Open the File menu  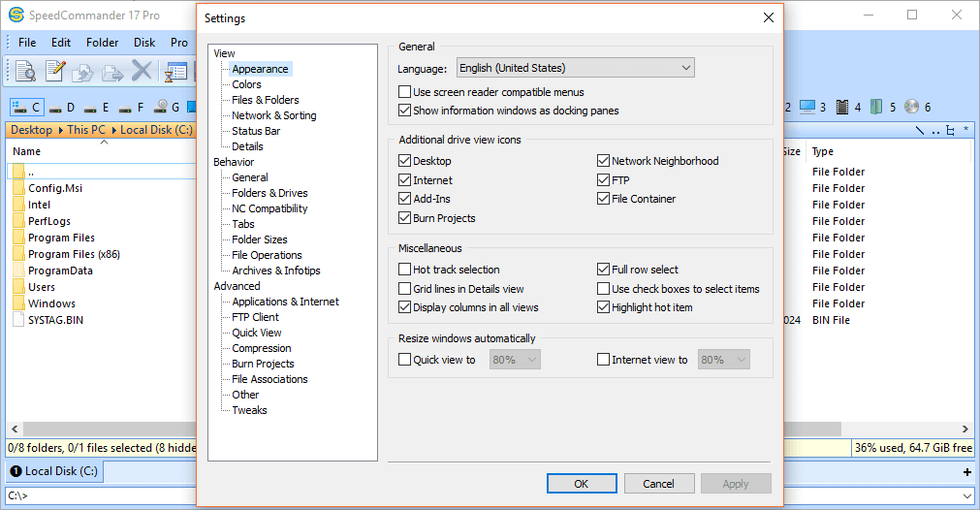pyautogui.click(x=27, y=43)
